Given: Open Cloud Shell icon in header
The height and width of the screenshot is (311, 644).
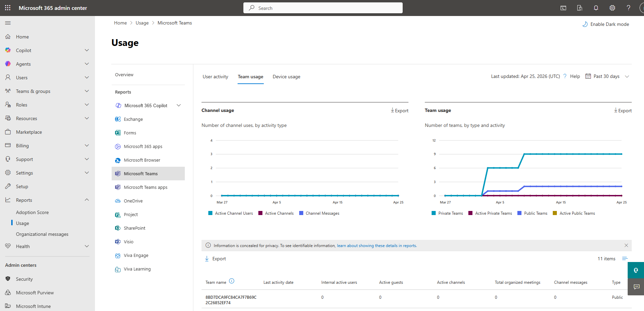Looking at the screenshot, I should click(563, 8).
